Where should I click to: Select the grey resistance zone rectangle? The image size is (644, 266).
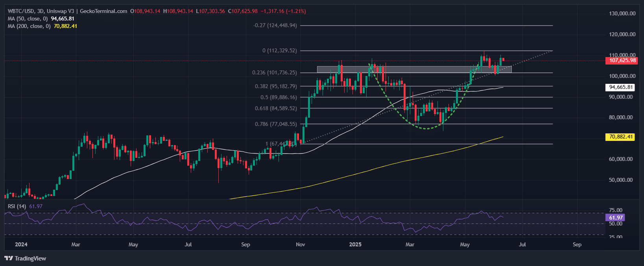point(414,69)
